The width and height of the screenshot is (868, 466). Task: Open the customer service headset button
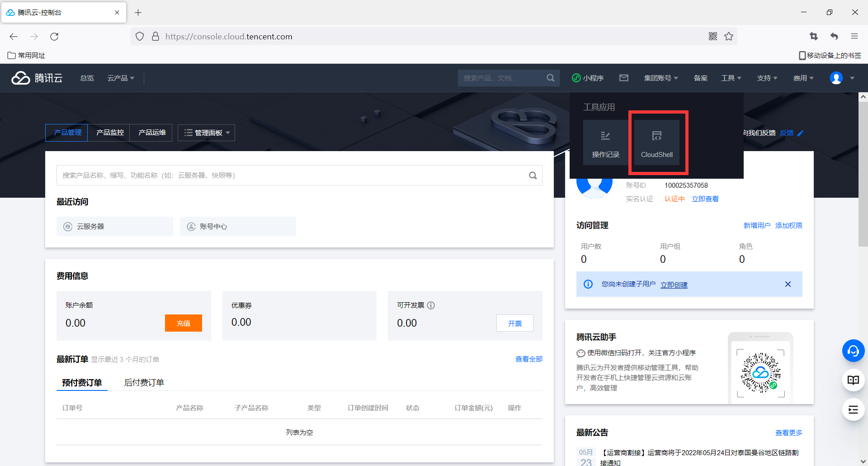[x=853, y=351]
